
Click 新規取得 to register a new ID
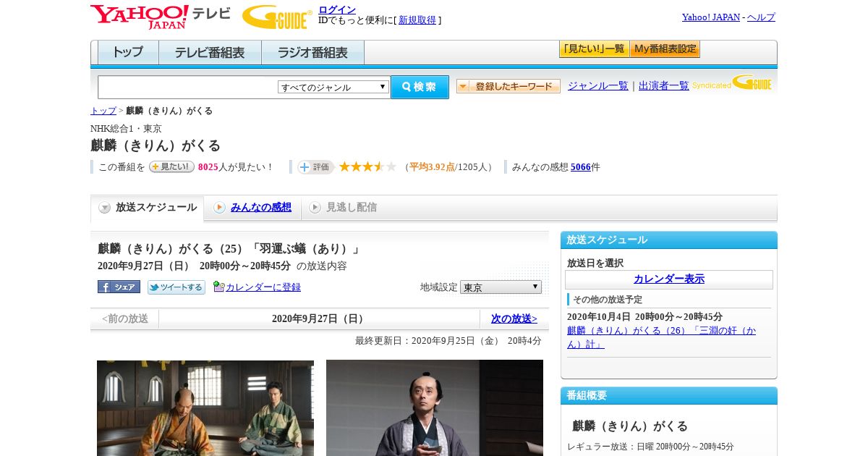click(417, 20)
